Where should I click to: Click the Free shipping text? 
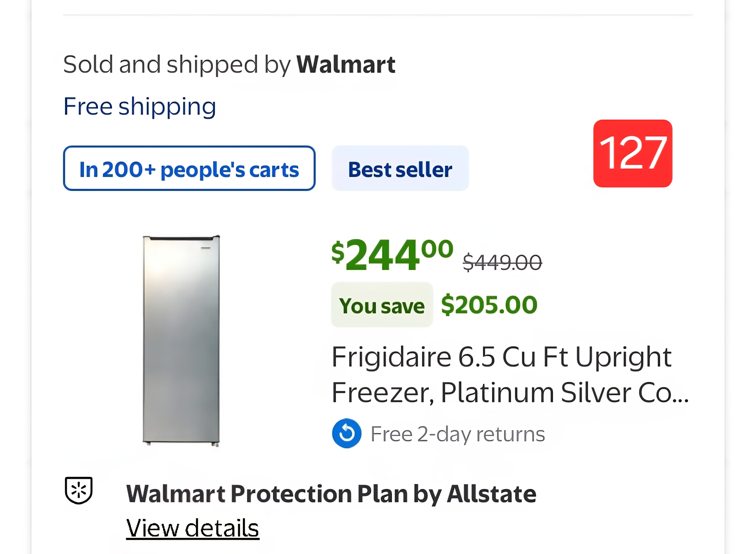tap(139, 106)
